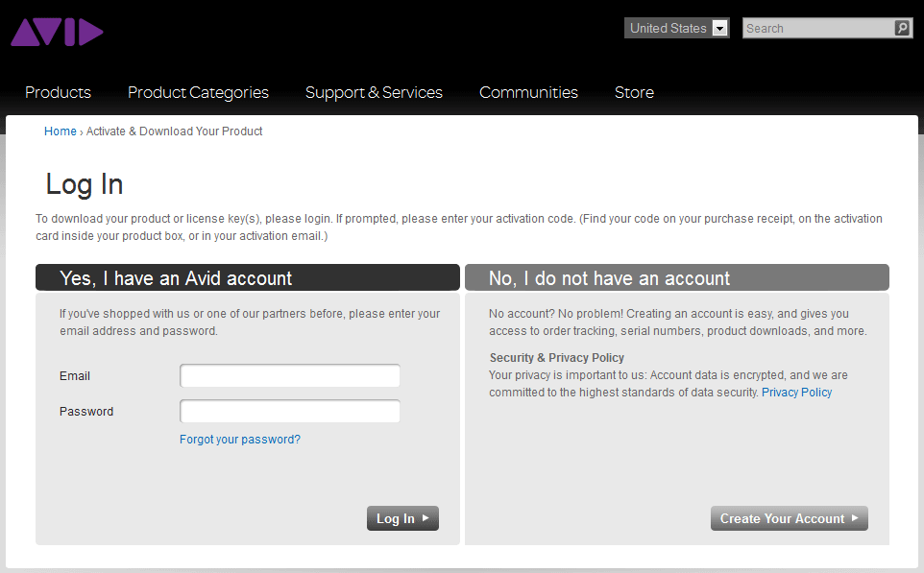
Task: Open the Store menu item
Action: pos(634,93)
